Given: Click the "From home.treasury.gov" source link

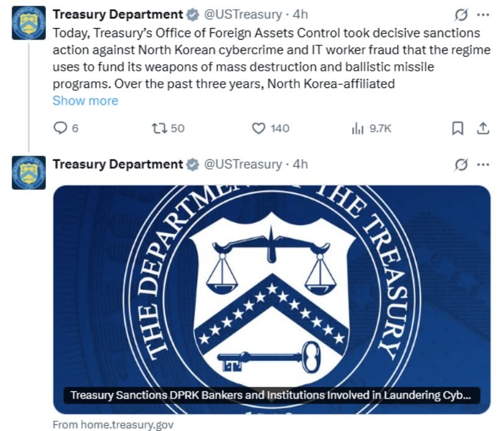Looking at the screenshot, I should click(x=113, y=424).
